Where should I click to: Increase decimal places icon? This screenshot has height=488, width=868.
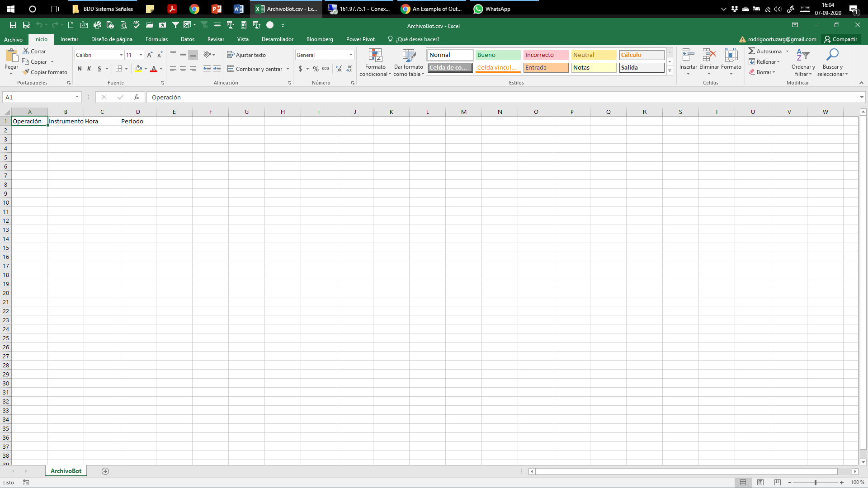[340, 69]
